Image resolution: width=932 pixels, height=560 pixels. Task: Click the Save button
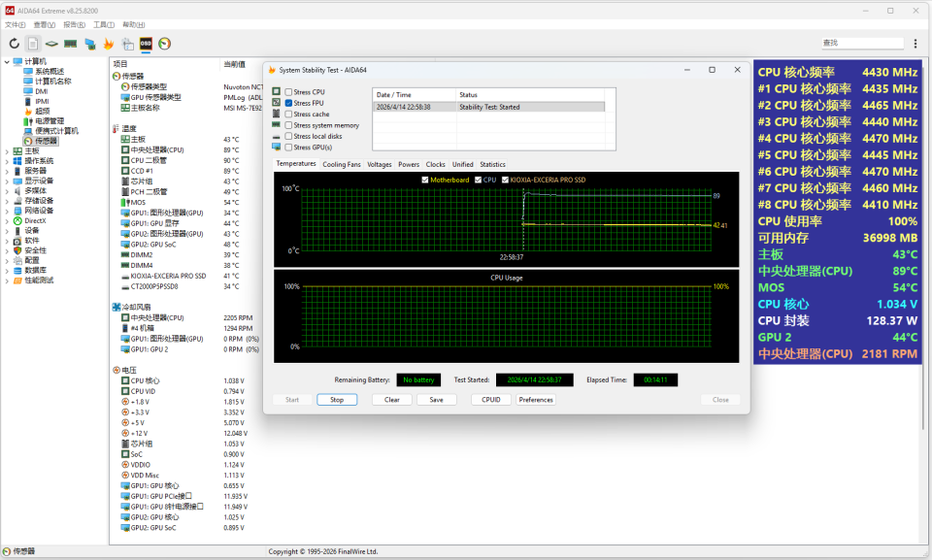(x=436, y=400)
